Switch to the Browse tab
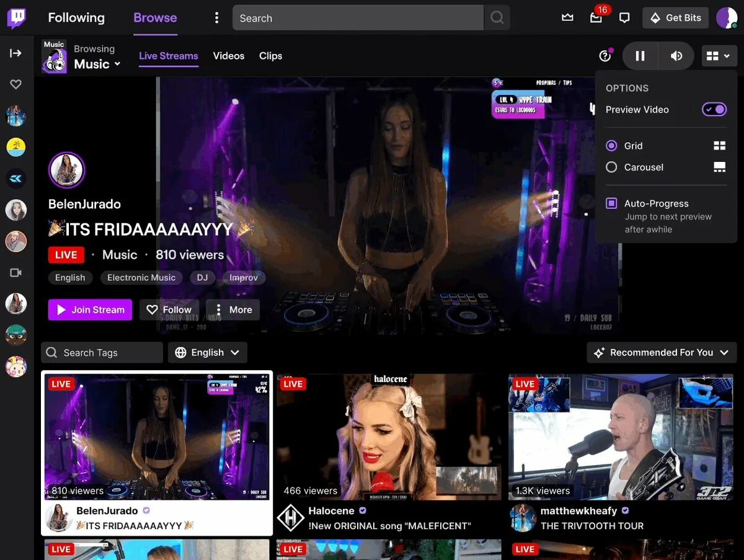 coord(155,18)
